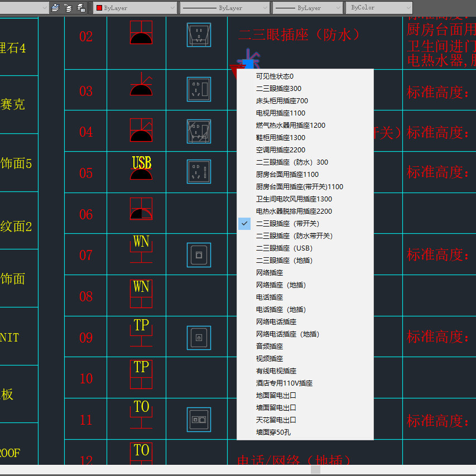Click the TO symbol in row 11
Screen dimensions: 476x476
point(141,415)
